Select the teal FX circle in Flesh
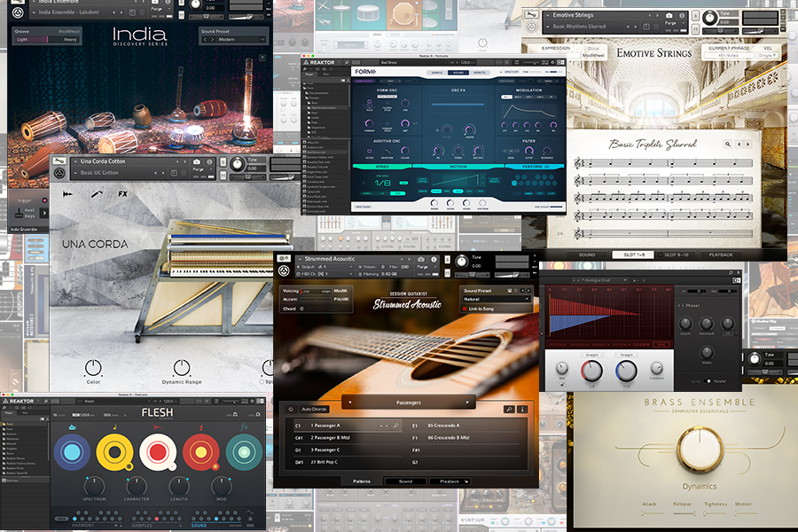 (x=243, y=452)
